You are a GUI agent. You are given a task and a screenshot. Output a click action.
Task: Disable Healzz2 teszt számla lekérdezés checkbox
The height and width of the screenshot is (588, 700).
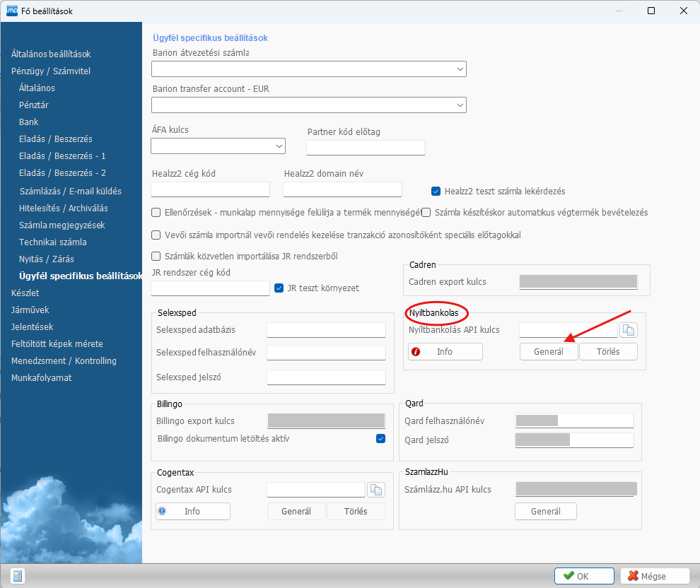click(x=436, y=191)
